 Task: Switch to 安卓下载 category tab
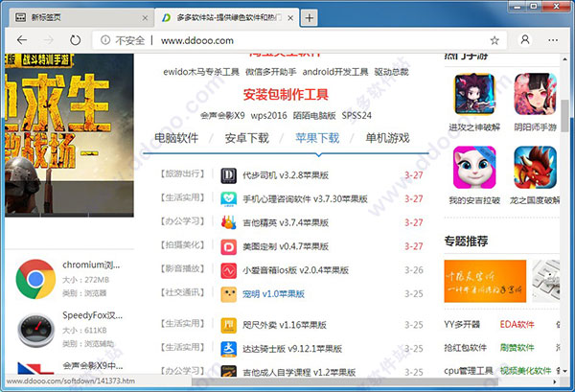tap(247, 138)
